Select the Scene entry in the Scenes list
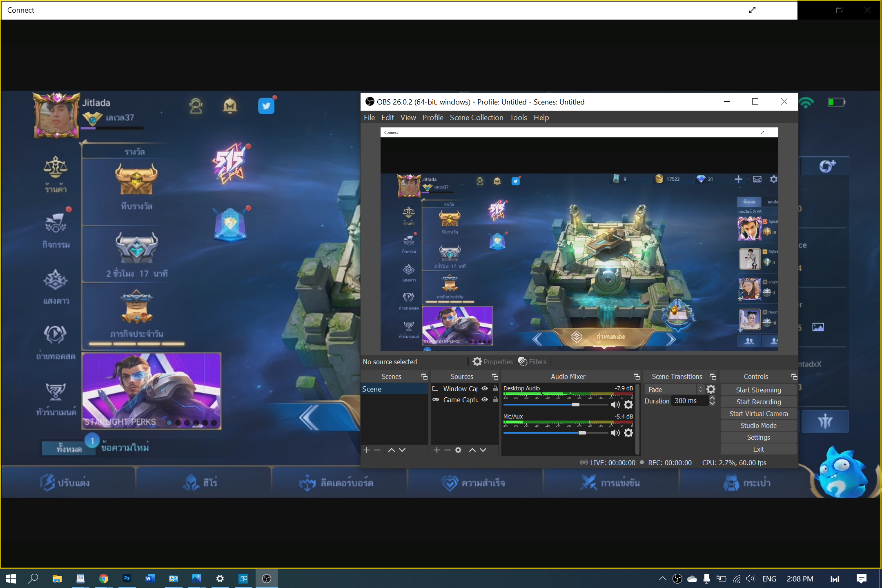The image size is (882, 588). [x=394, y=389]
